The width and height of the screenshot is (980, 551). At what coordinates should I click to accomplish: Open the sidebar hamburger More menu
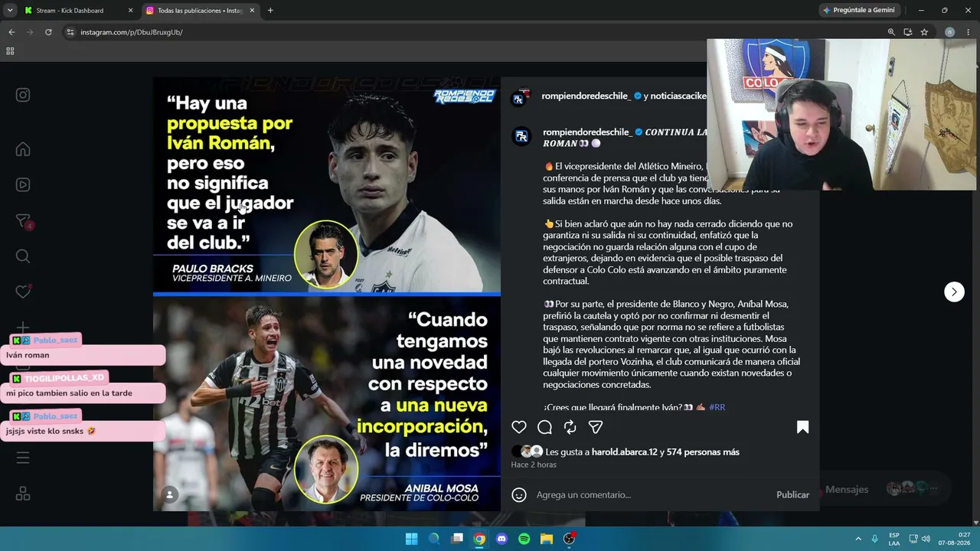[x=23, y=458]
